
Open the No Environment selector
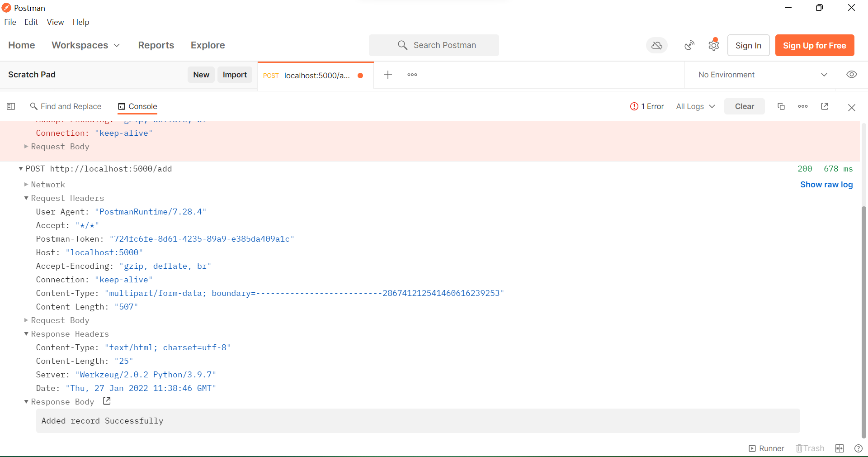759,75
